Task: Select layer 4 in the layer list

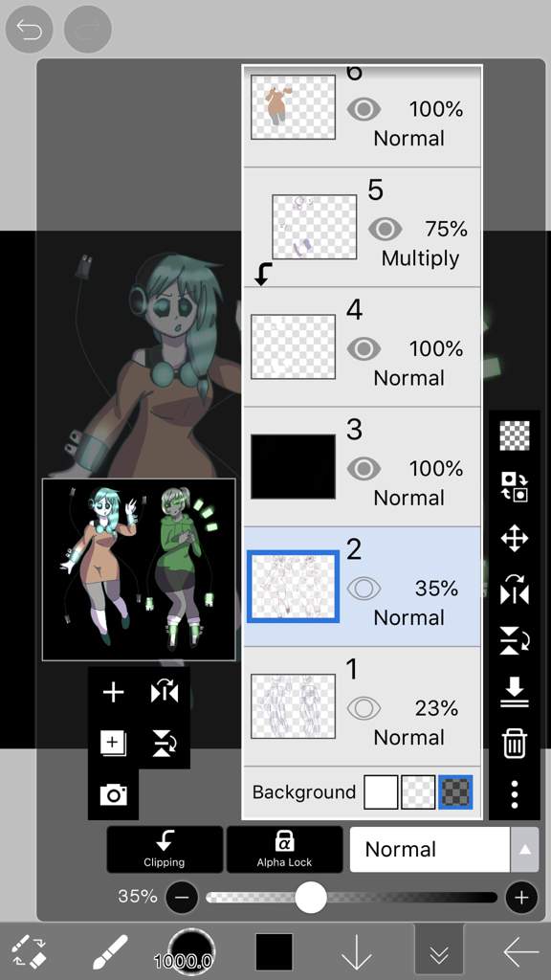Action: click(x=362, y=347)
